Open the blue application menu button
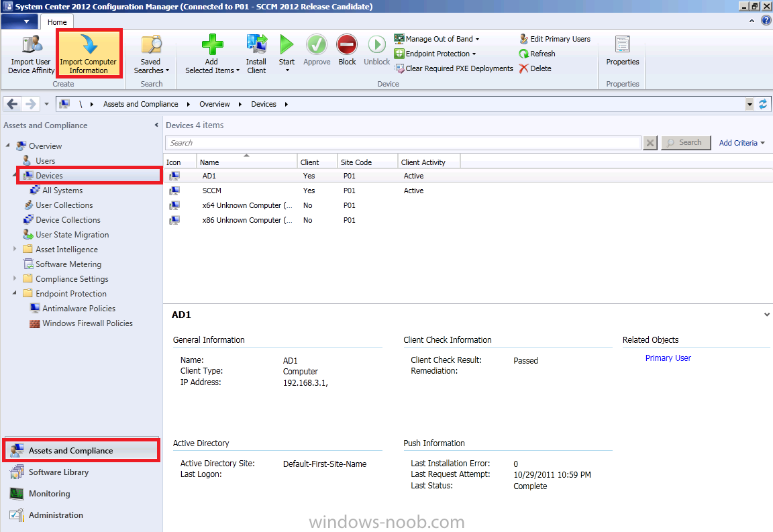773x532 pixels. (19, 21)
